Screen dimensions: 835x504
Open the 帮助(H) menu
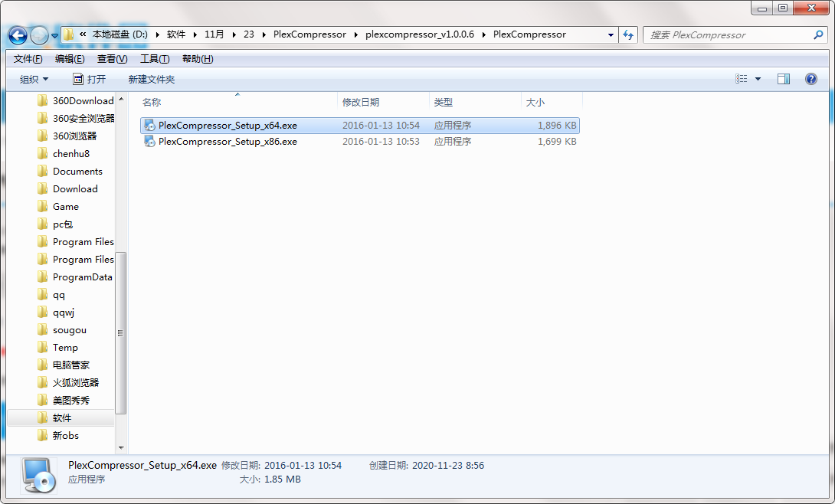198,58
